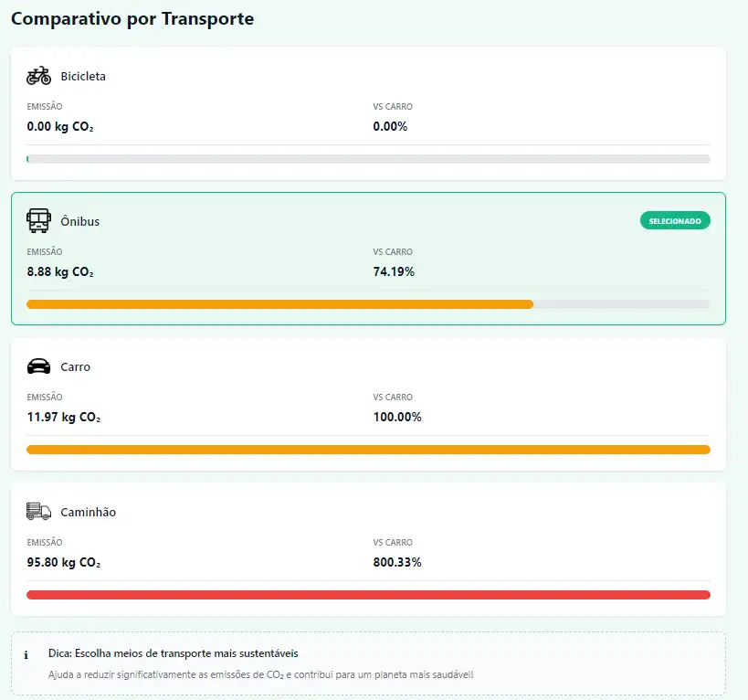Click the SELECIONADO badge on Ônibus card
The width and height of the screenshot is (748, 700).
pyautogui.click(x=675, y=221)
